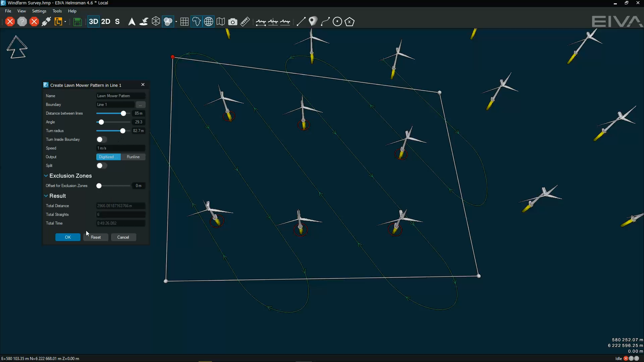Click the Reset button
The height and width of the screenshot is (362, 644).
[x=96, y=237]
